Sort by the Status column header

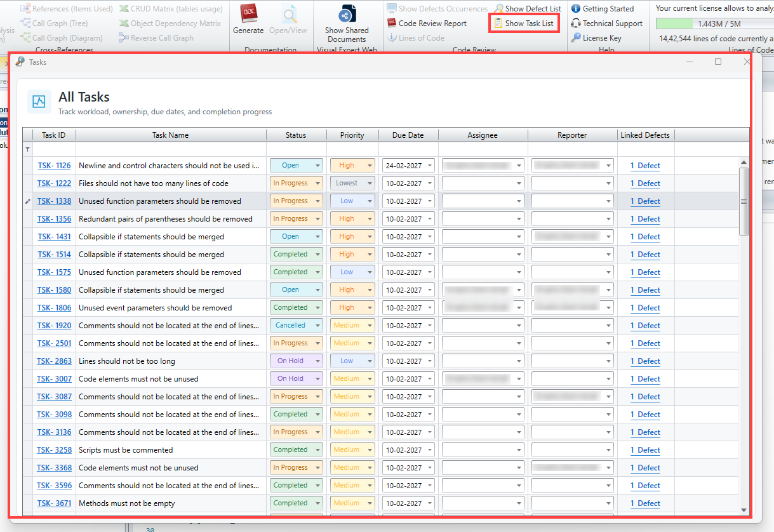[296, 135]
